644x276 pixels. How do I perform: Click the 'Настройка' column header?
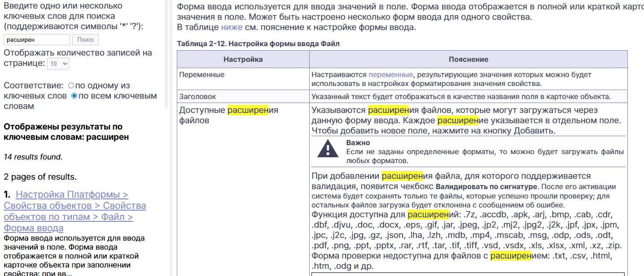pos(243,59)
